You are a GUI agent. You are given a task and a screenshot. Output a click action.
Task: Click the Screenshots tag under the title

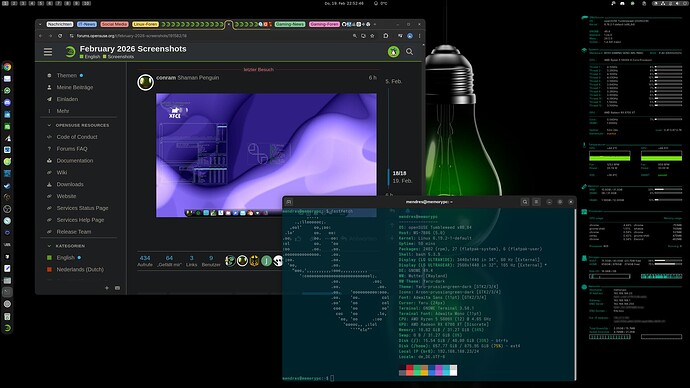pyautogui.click(x=118, y=57)
